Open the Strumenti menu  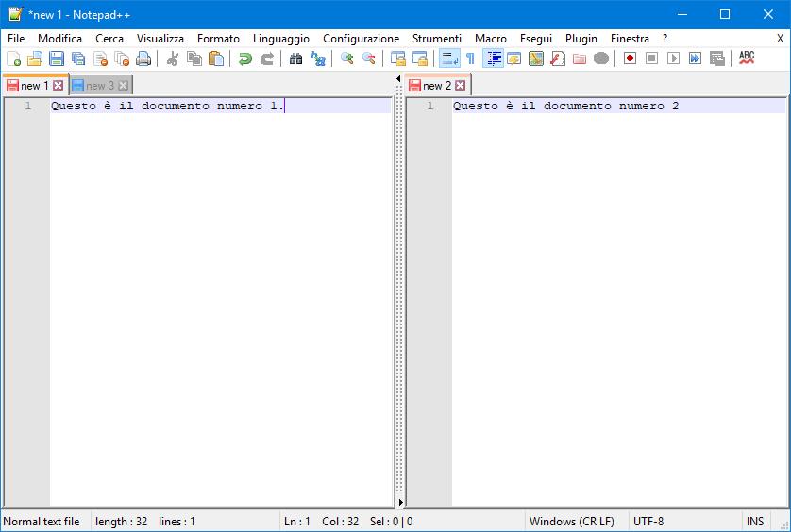coord(437,39)
